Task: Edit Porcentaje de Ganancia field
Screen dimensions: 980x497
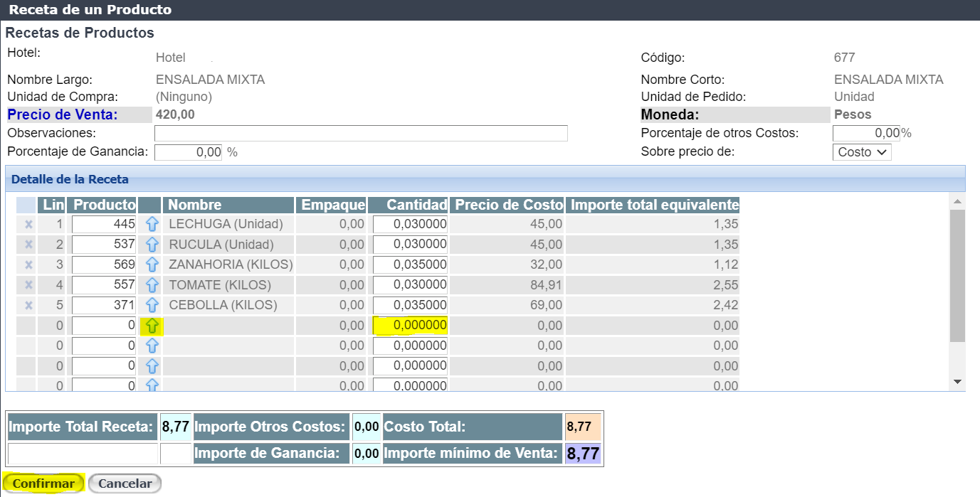Action: pyautogui.click(x=188, y=152)
